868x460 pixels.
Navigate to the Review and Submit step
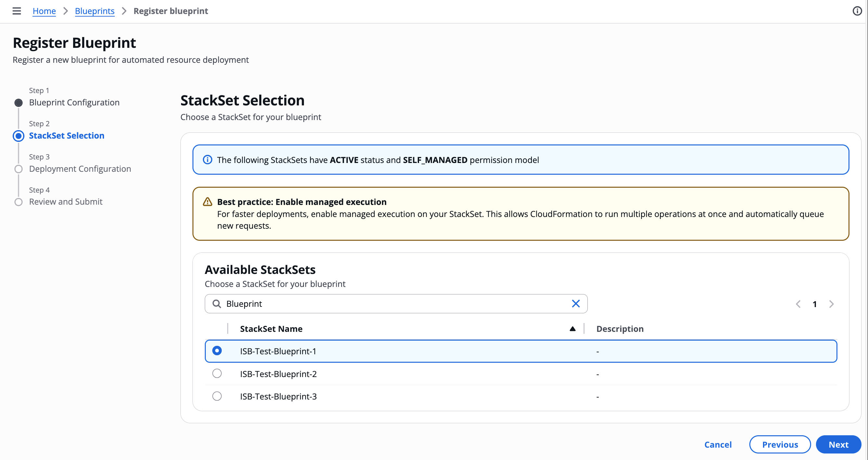point(65,201)
